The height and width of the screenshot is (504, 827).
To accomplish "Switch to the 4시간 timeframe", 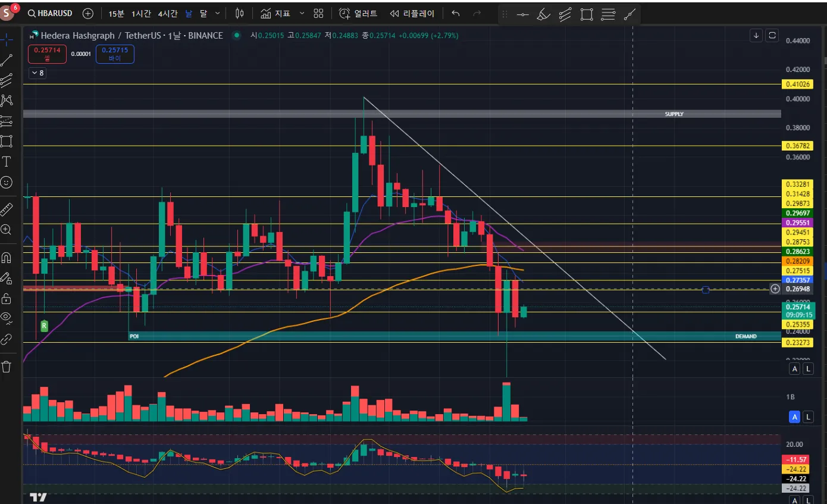I will click(168, 13).
